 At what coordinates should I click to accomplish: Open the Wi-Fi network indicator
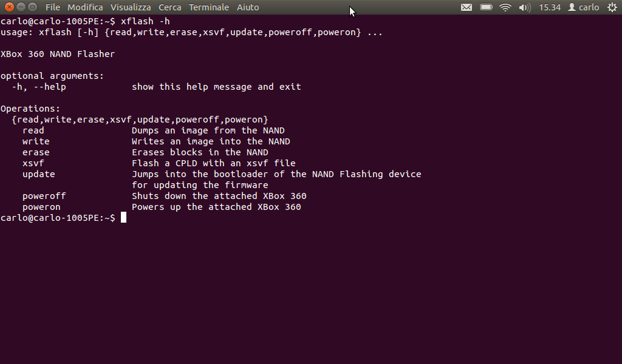[505, 7]
